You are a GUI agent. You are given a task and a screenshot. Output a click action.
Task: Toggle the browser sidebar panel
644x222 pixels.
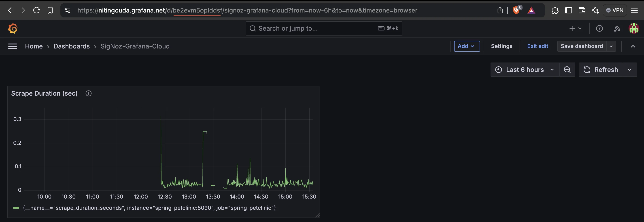(568, 10)
